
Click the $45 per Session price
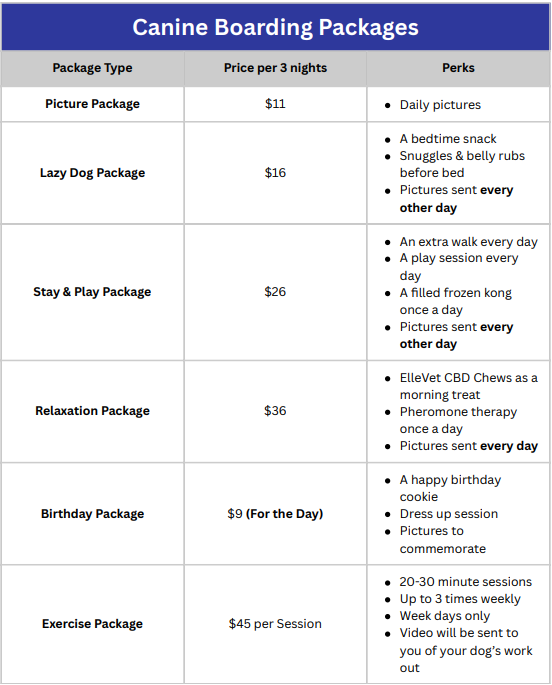[275, 624]
